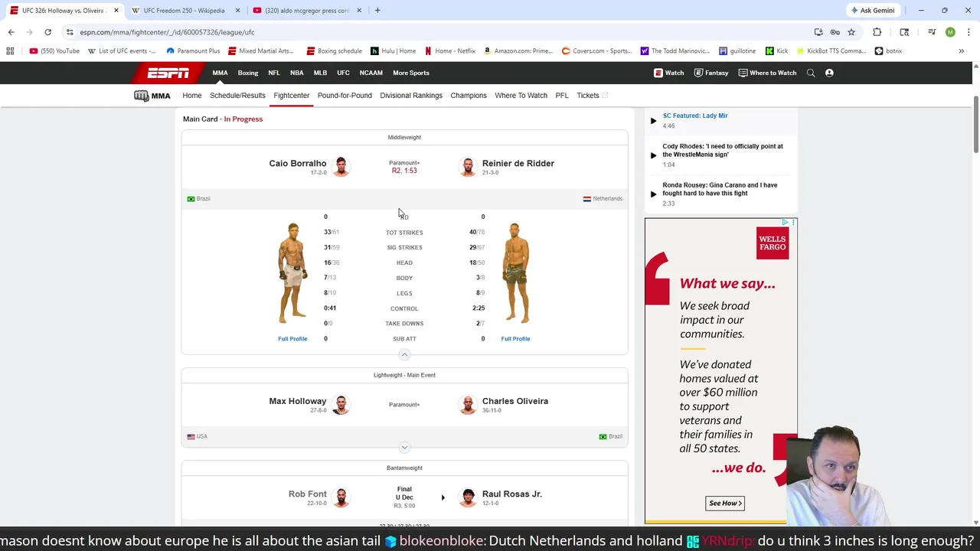980x551 pixels.
Task: Reload the page
Action: [x=47, y=32]
